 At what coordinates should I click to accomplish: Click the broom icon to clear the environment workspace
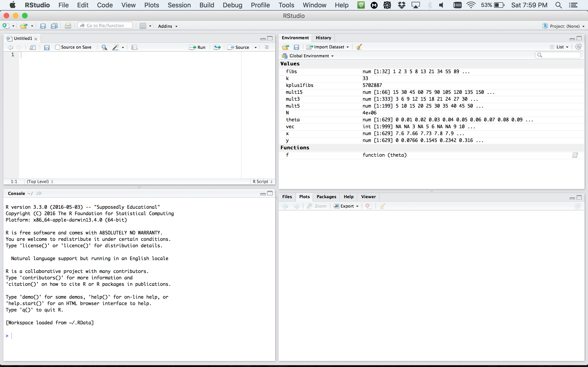coord(359,47)
